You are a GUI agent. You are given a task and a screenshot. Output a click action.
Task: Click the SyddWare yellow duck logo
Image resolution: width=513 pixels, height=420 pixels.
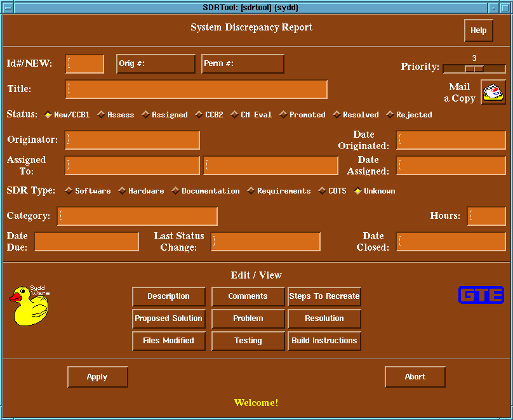pyautogui.click(x=29, y=305)
